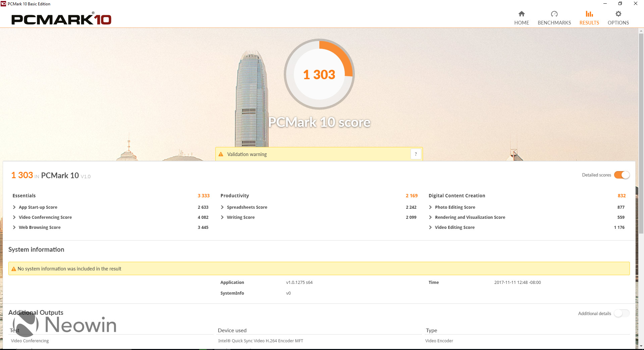Click the system information warning triangle icon

[x=14, y=269]
